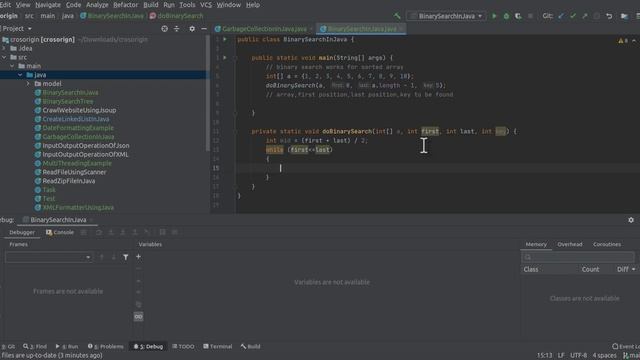Run with coverage icon in toolbar
640x360 pixels.
coord(518,16)
